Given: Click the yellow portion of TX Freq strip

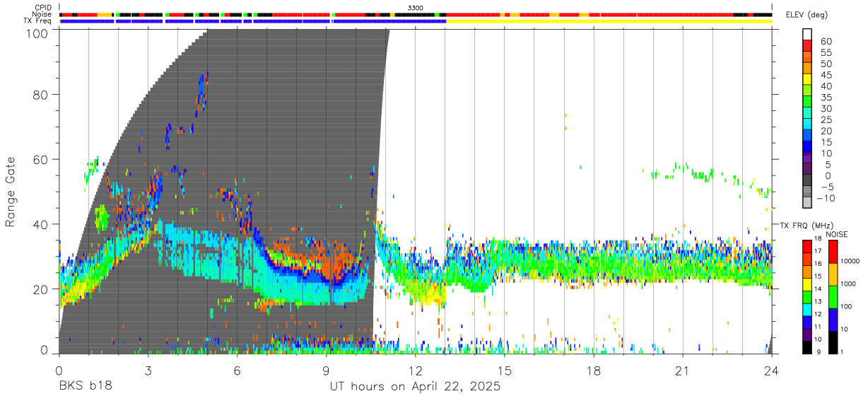Looking at the screenshot, I should [x=609, y=21].
